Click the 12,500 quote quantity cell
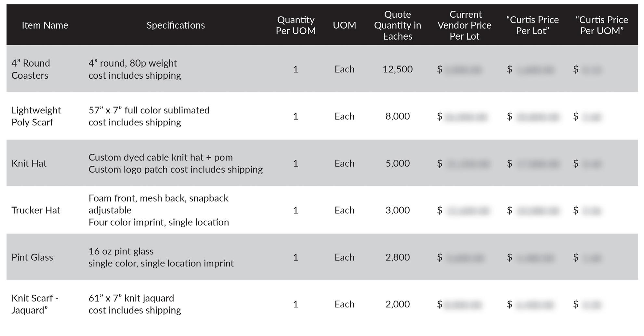Screen dimensions: 644x336 (x=397, y=69)
